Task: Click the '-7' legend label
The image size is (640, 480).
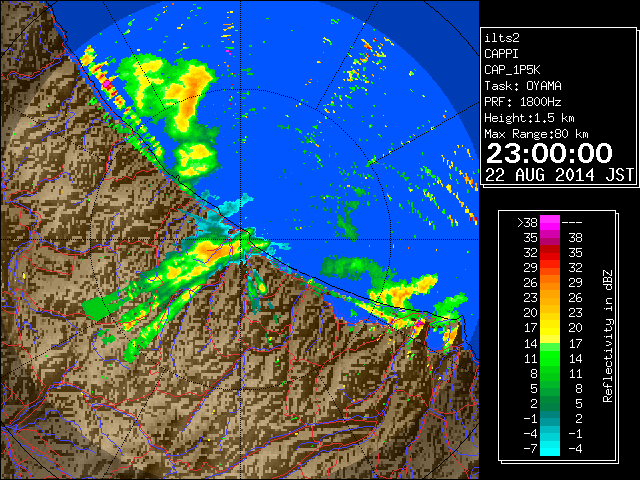Action: (530, 449)
